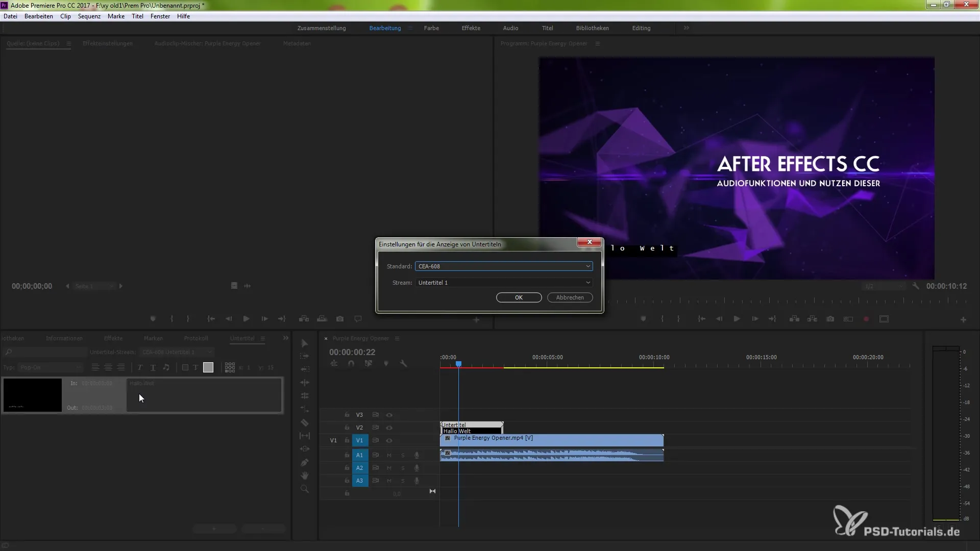Open the Standard dropdown showing CEA-608
980x551 pixels.
click(504, 266)
